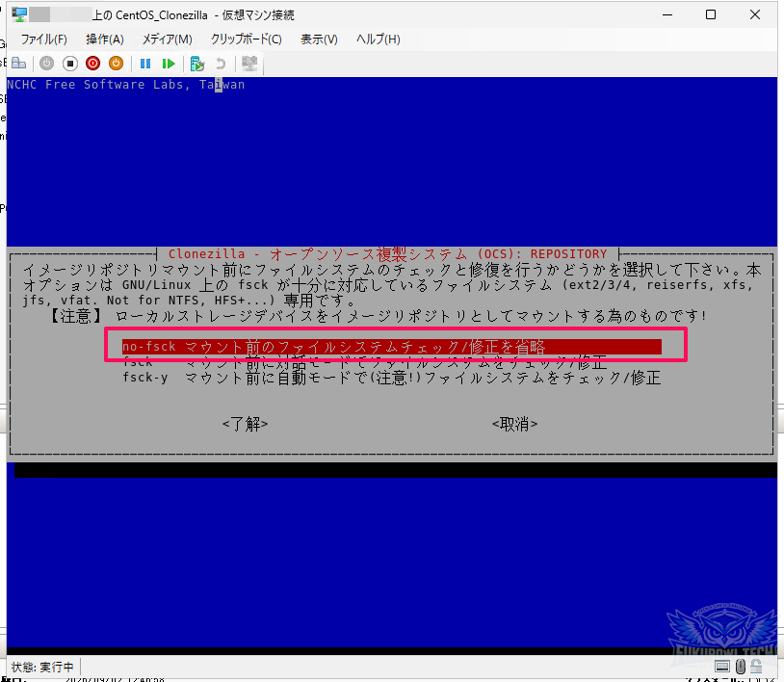784x682 pixels.
Task: Open the クリップボード(C) menu
Action: pos(246,39)
